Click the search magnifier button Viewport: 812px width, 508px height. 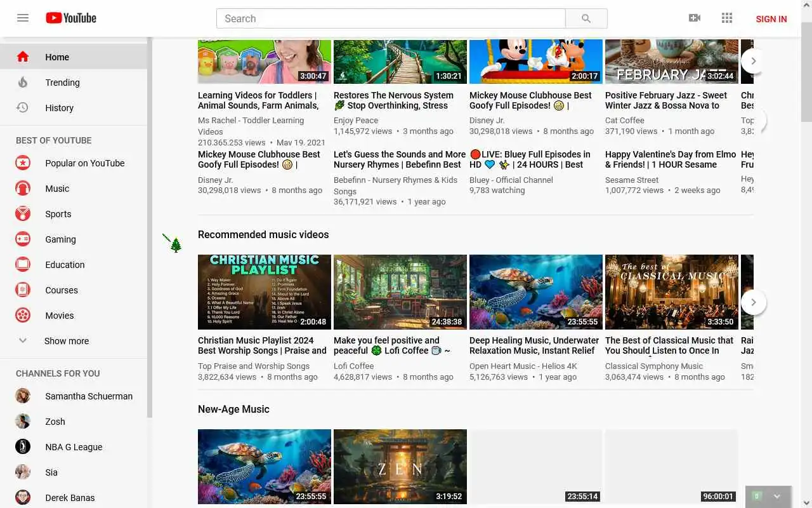586,18
